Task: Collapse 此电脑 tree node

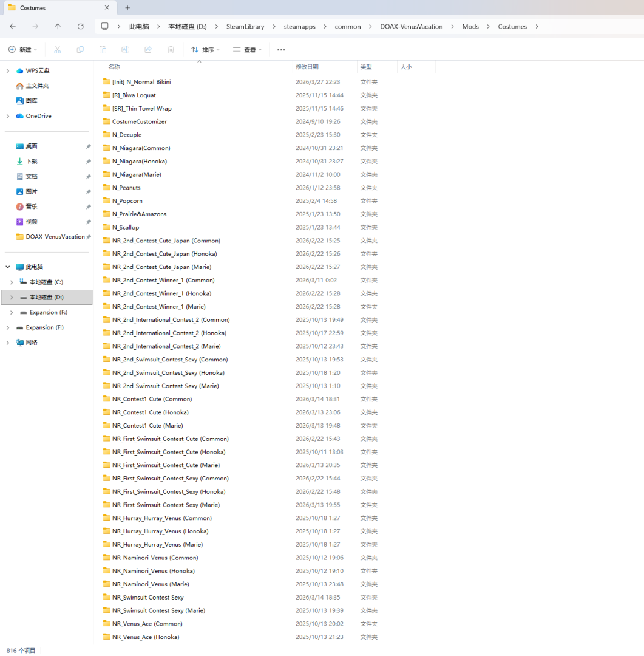Action: (x=7, y=267)
